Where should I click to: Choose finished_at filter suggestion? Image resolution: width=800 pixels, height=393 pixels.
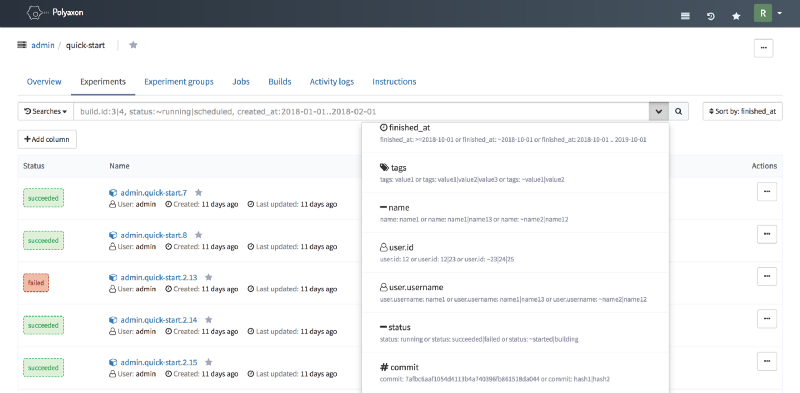point(515,133)
